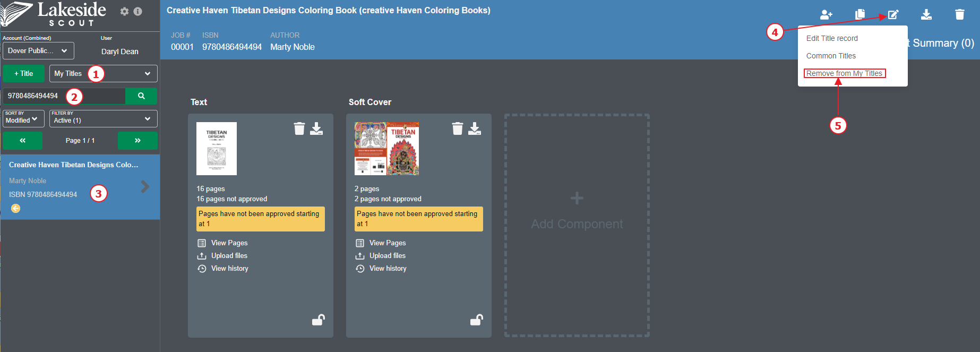The image size is (980, 352).
Task: Select the Creative Haven Tibetan Designs title card
Action: click(x=80, y=187)
